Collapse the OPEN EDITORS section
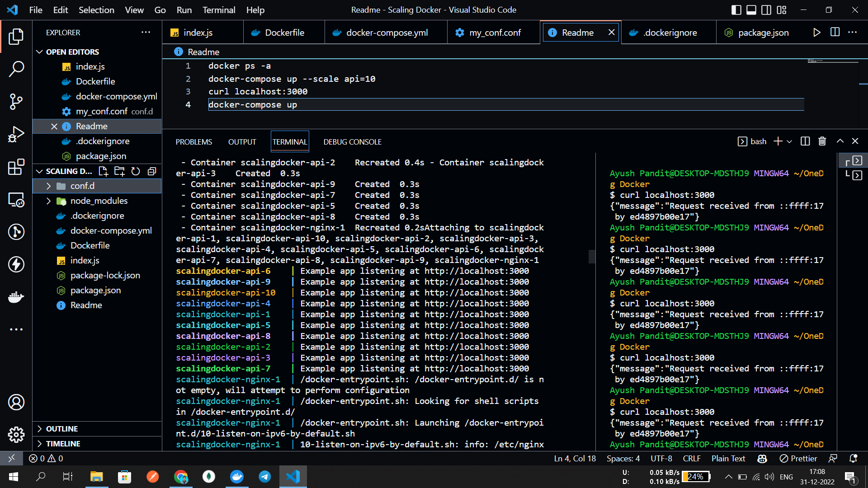This screenshot has height=488, width=868. click(97, 52)
